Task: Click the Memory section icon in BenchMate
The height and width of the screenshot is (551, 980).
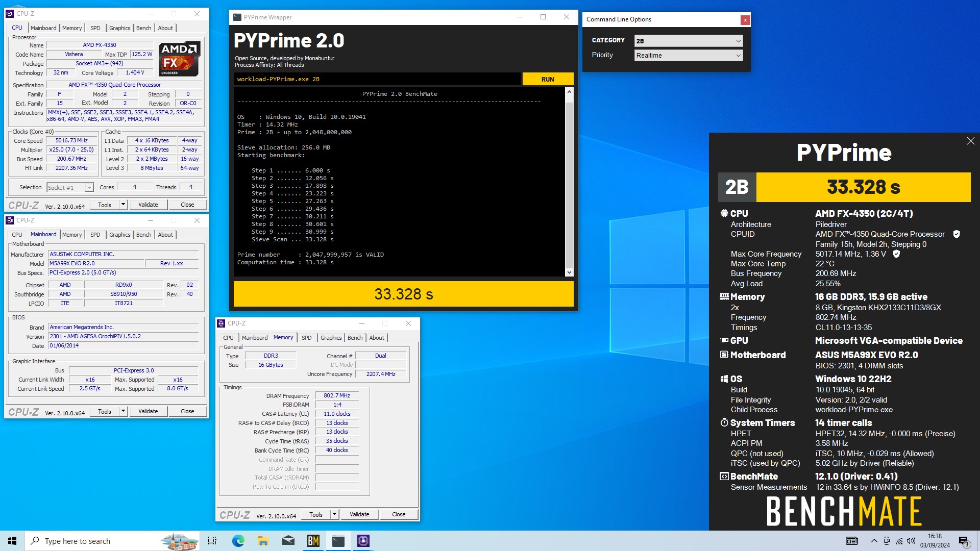Action: click(x=724, y=296)
